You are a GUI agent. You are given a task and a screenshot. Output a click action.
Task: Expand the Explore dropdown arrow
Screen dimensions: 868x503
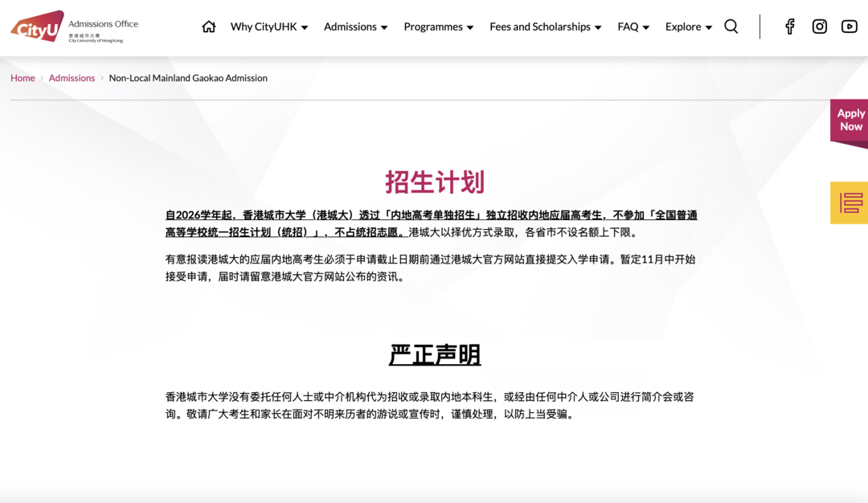(x=709, y=27)
